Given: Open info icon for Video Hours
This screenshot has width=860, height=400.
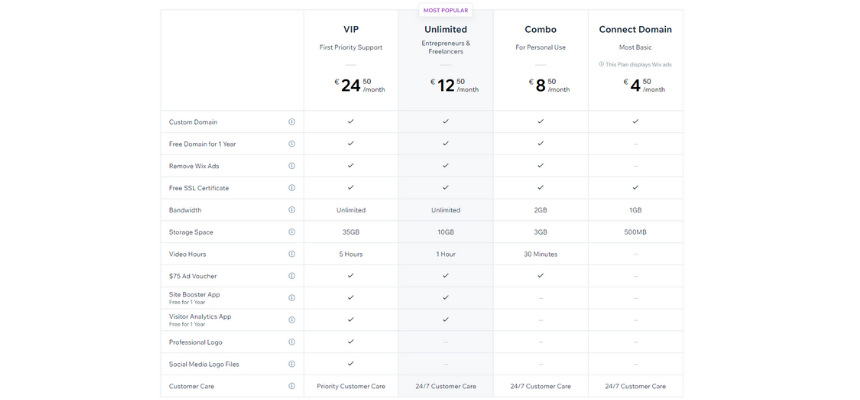Looking at the screenshot, I should [x=292, y=254].
